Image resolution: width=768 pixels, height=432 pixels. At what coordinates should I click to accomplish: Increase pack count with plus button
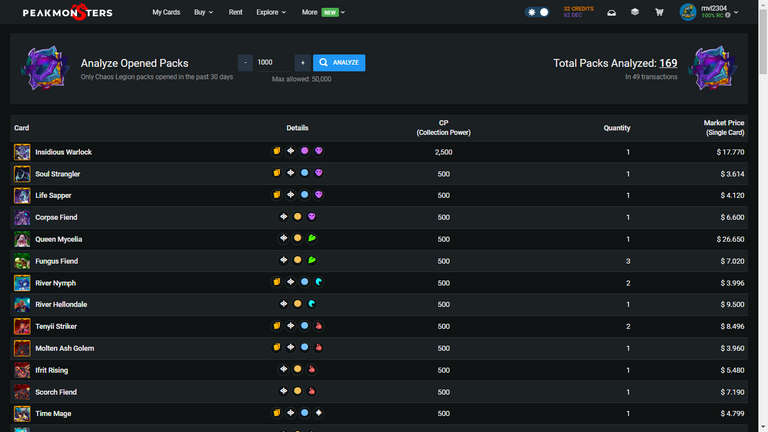click(303, 63)
